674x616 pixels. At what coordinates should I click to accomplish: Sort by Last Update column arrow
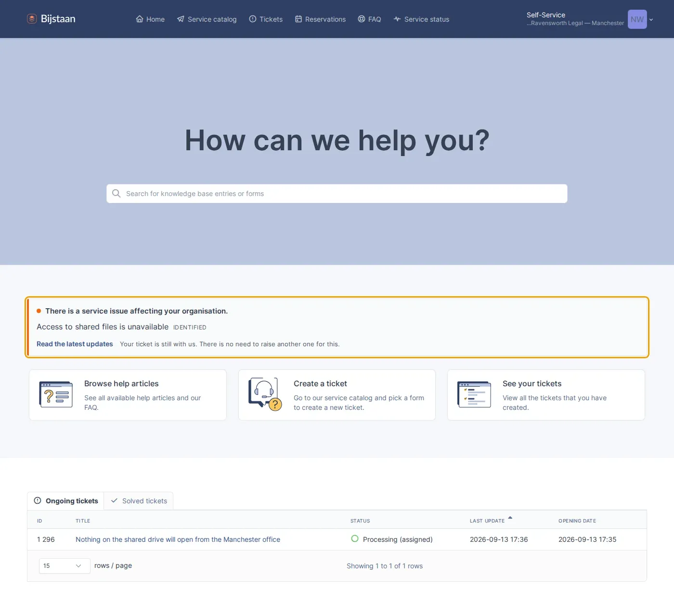(x=510, y=518)
